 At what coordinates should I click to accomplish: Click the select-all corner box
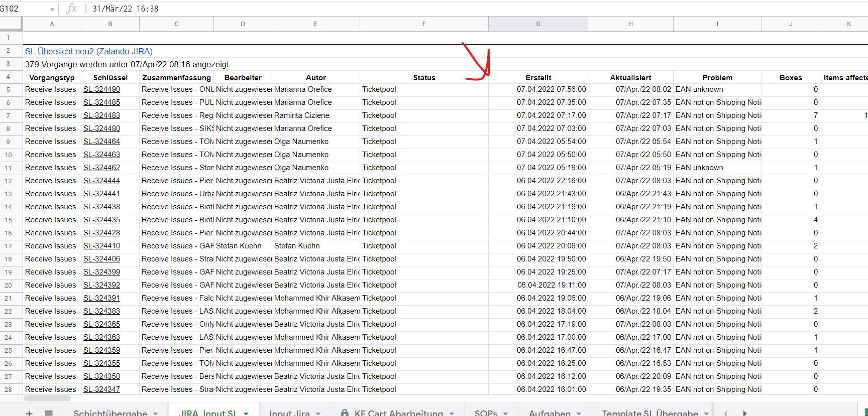[x=11, y=24]
